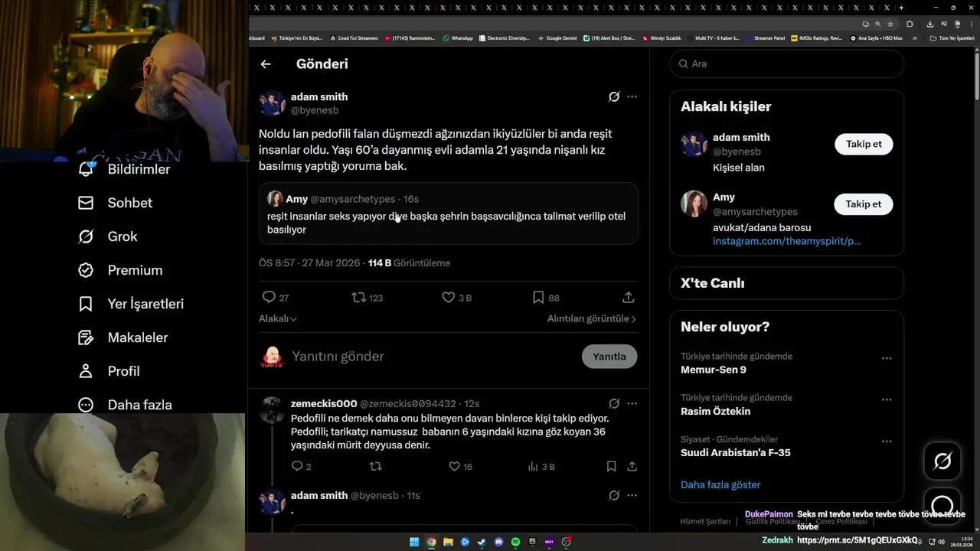Click the Windows Start button
The width and height of the screenshot is (980, 551).
(x=414, y=542)
